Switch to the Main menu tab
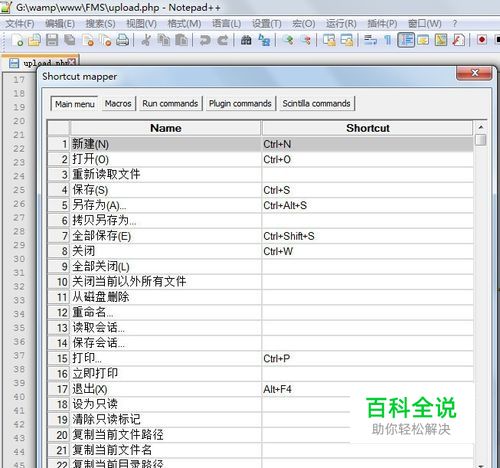Screen dimensions: 500x468 pyautogui.click(x=74, y=104)
